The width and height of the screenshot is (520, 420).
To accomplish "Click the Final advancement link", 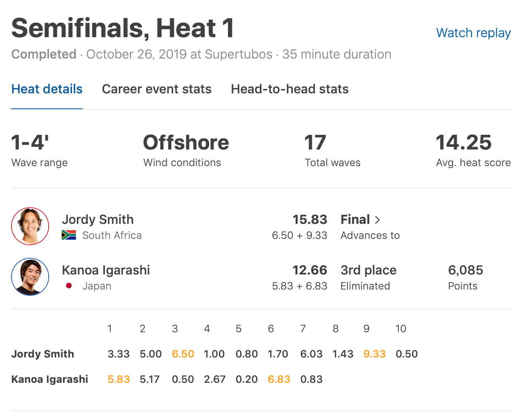I will click(355, 219).
